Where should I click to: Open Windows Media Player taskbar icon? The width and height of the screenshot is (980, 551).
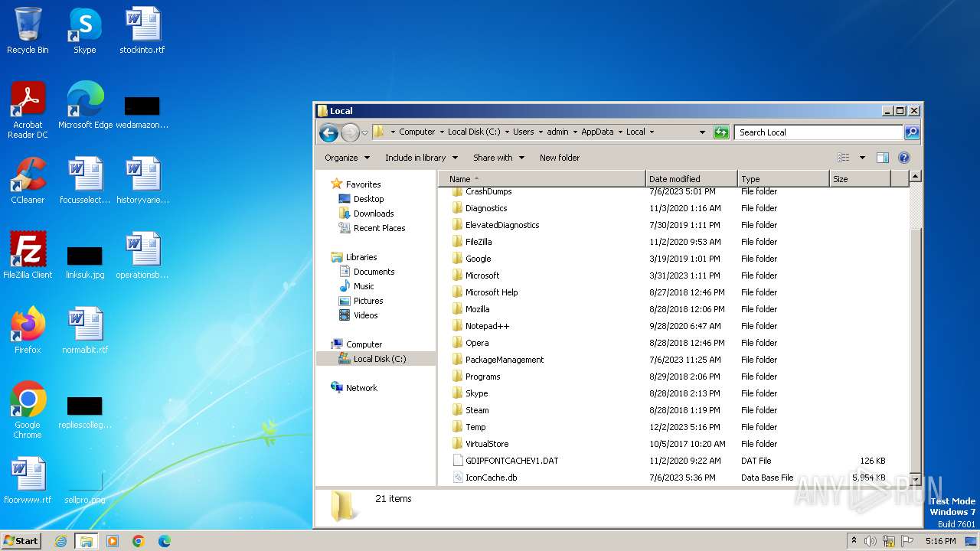click(113, 541)
